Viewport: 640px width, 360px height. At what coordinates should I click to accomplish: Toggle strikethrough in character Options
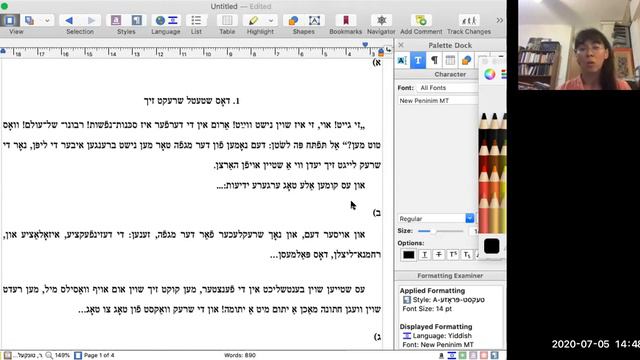pos(439,255)
